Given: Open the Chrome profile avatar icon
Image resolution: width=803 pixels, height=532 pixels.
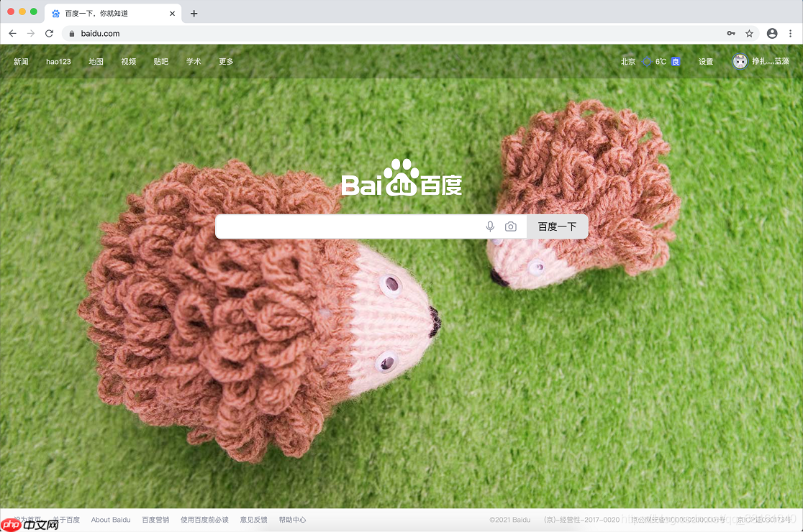Looking at the screenshot, I should click(772, 33).
